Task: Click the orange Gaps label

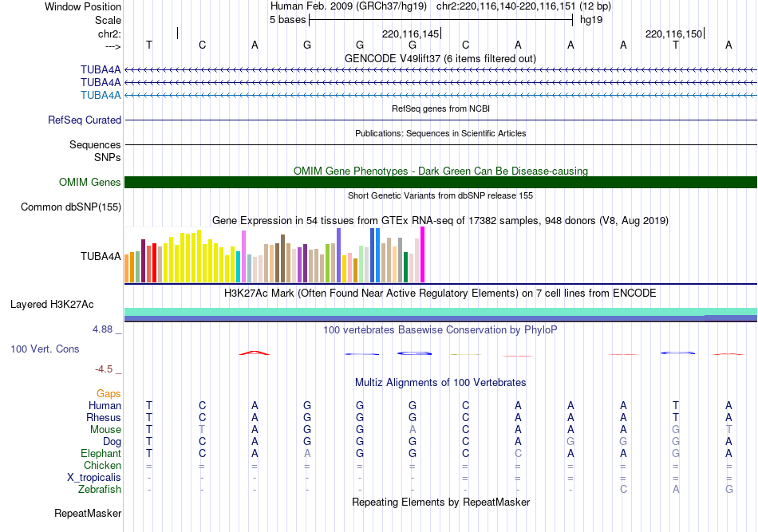Action: click(x=109, y=394)
